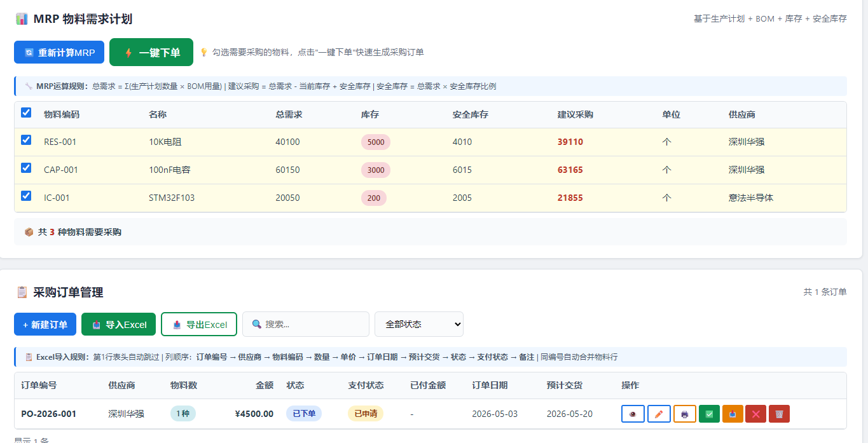Open the 全部状态 status filter dropdown
Screen dimensions: 868x443
419,324
